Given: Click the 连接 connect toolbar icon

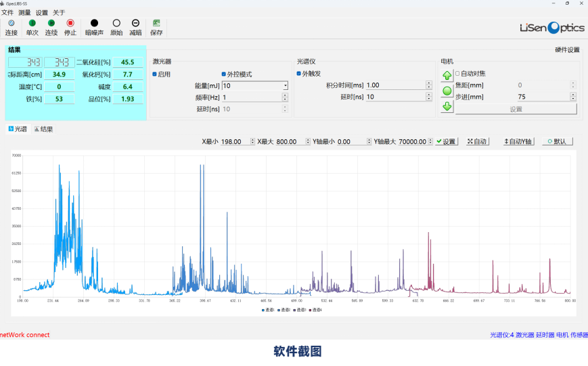Looking at the screenshot, I should 11,24.
